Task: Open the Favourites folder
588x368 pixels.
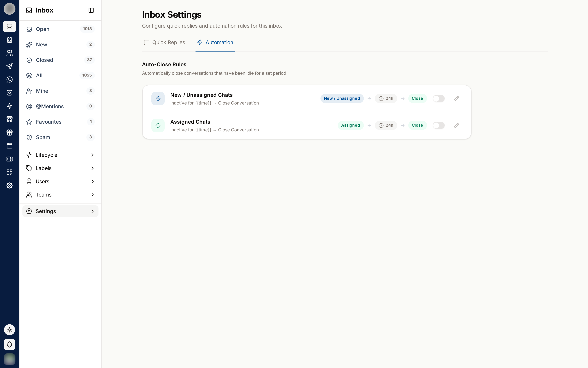Action: pyautogui.click(x=60, y=122)
